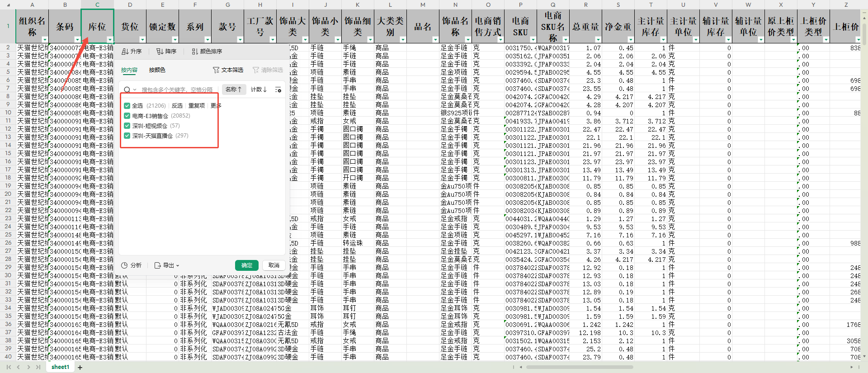Jump to the last sheet tab arrow
Screen dimensions: 868x373
[x=38, y=367]
